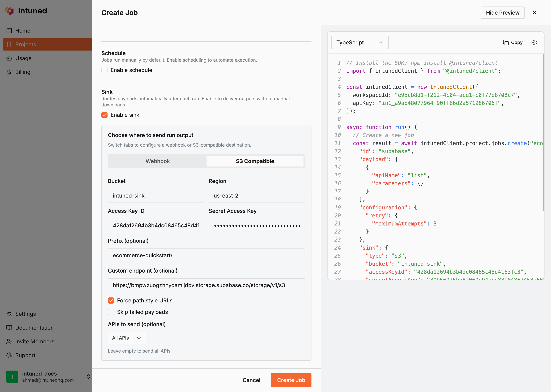Open the Usage icon in the sidebar
Image resolution: width=551 pixels, height=392 pixels.
click(x=9, y=58)
